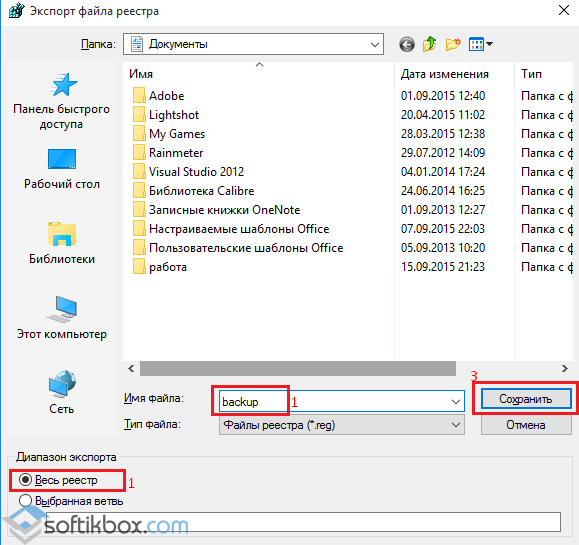Click the Cancel button
This screenshot has height=545, width=579.
pos(526,425)
